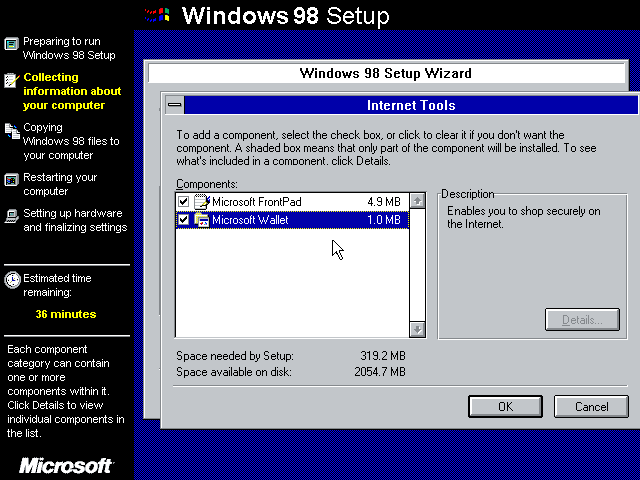Viewport: 640px width, 480px height.
Task: Uncheck the Microsoft FrontPad checkbox
Action: tap(183, 202)
